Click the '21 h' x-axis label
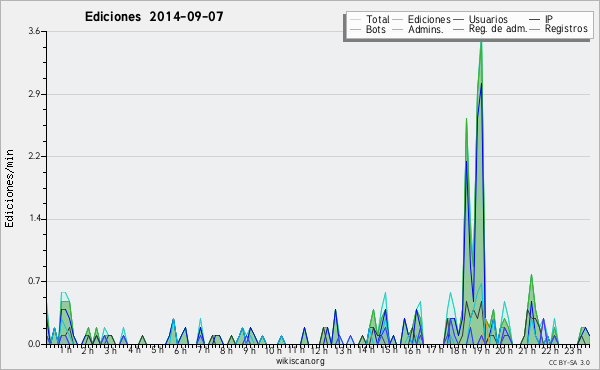 (527, 351)
